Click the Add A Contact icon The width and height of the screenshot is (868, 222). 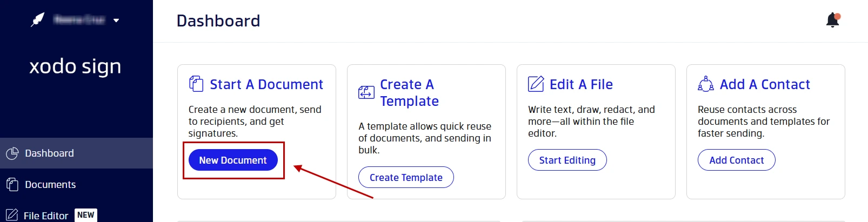pos(705,84)
